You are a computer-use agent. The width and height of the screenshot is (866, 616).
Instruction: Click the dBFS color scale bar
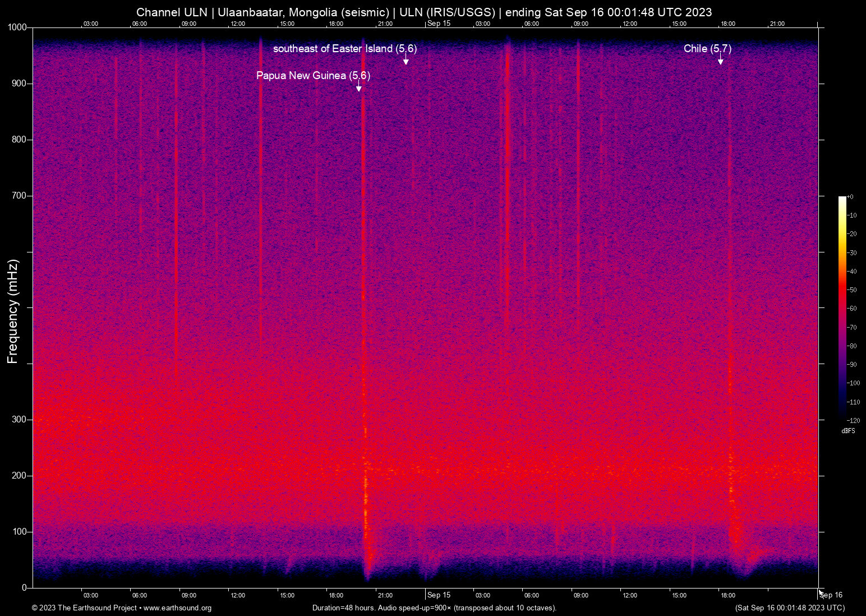(842, 307)
